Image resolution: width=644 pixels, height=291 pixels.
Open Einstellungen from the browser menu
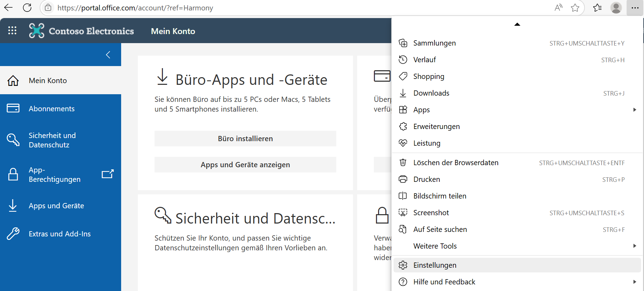click(517, 265)
